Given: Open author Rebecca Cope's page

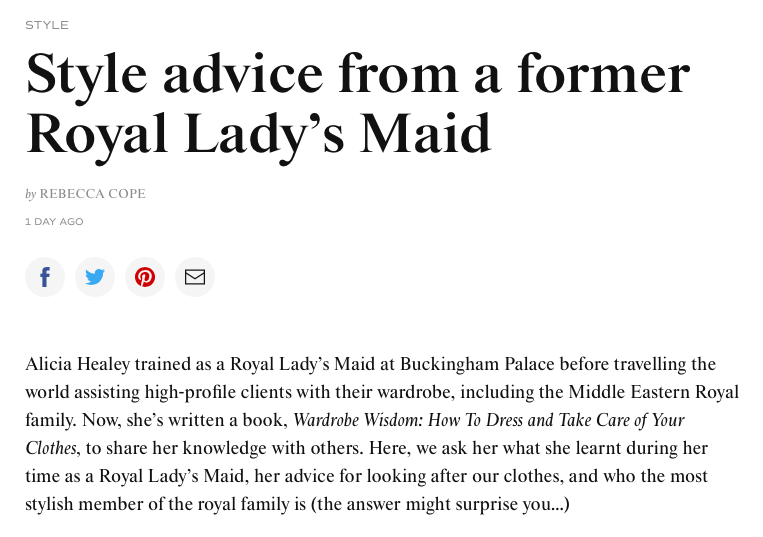Looking at the screenshot, I should click(x=92, y=194).
